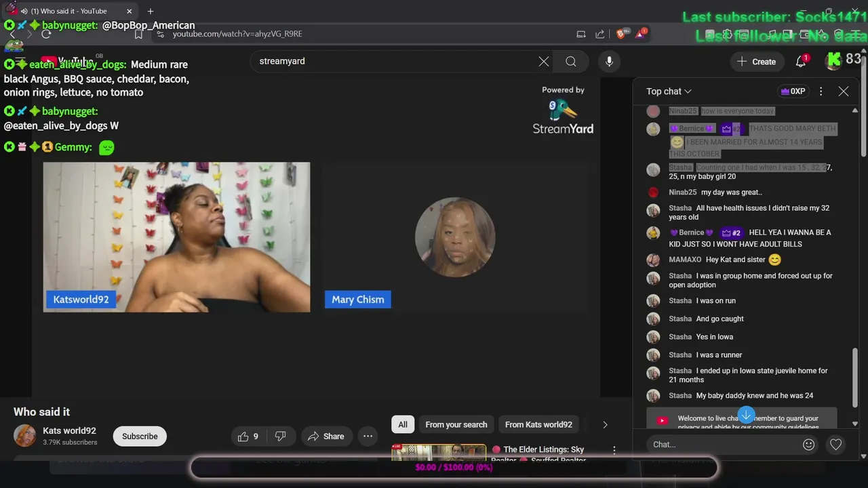Screen dimensions: 868x488
Task: Select the From Kats world92 chip
Action: (x=538, y=425)
